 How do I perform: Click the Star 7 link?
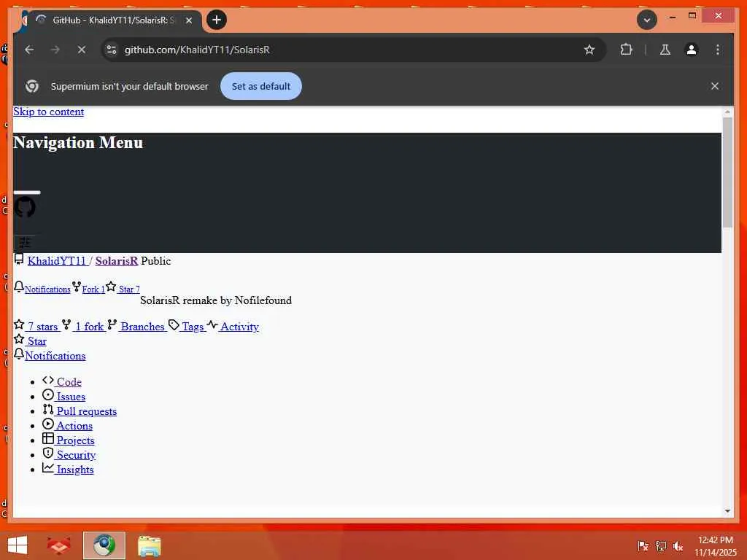point(129,289)
